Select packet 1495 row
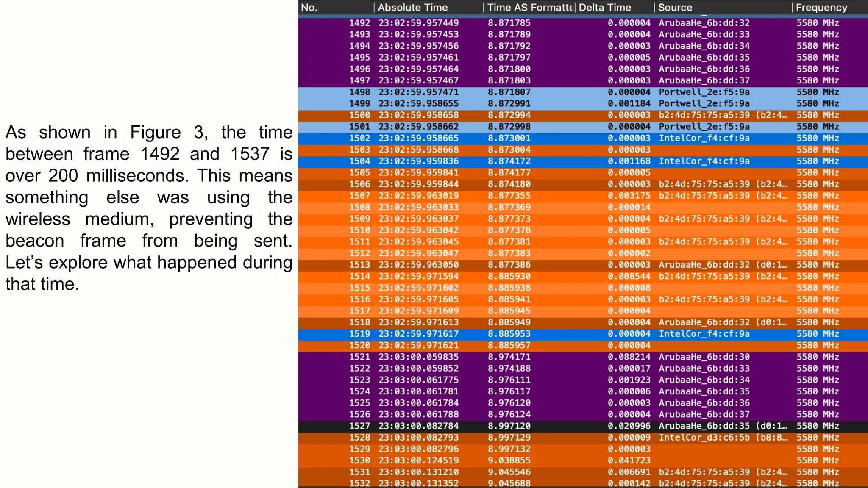 point(583,57)
